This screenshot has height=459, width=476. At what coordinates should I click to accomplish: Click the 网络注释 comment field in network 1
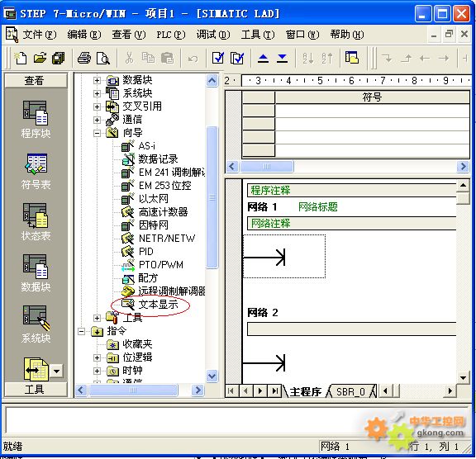[351, 224]
